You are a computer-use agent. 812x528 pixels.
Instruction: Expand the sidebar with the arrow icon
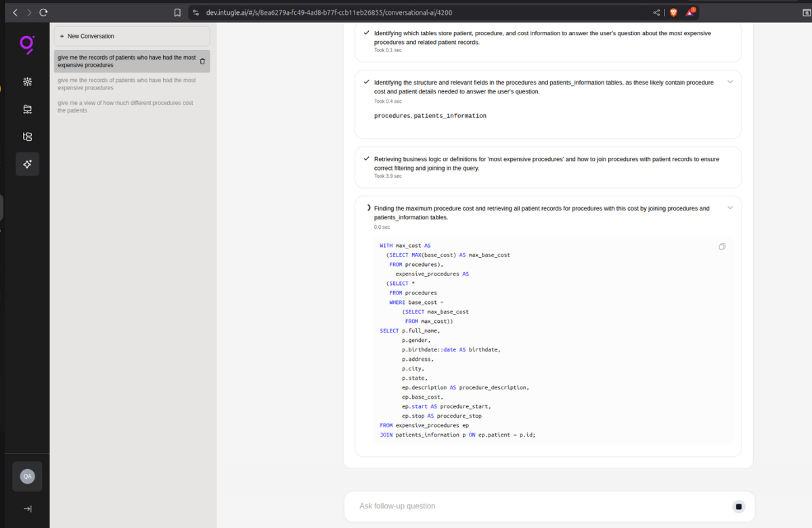tap(27, 508)
